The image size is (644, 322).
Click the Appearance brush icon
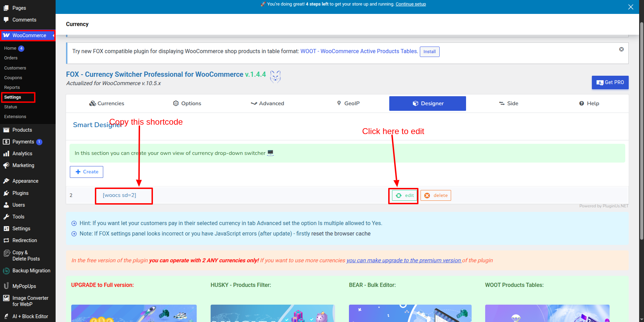click(x=6, y=181)
